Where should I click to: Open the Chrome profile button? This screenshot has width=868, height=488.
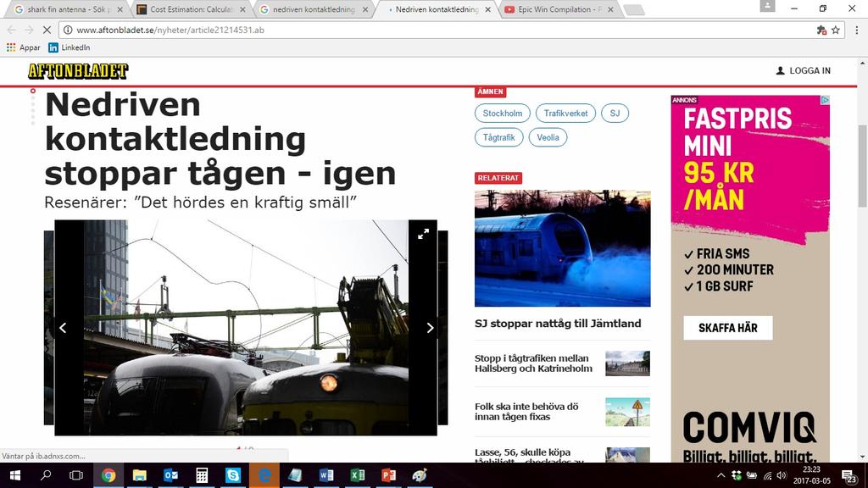tap(767, 6)
